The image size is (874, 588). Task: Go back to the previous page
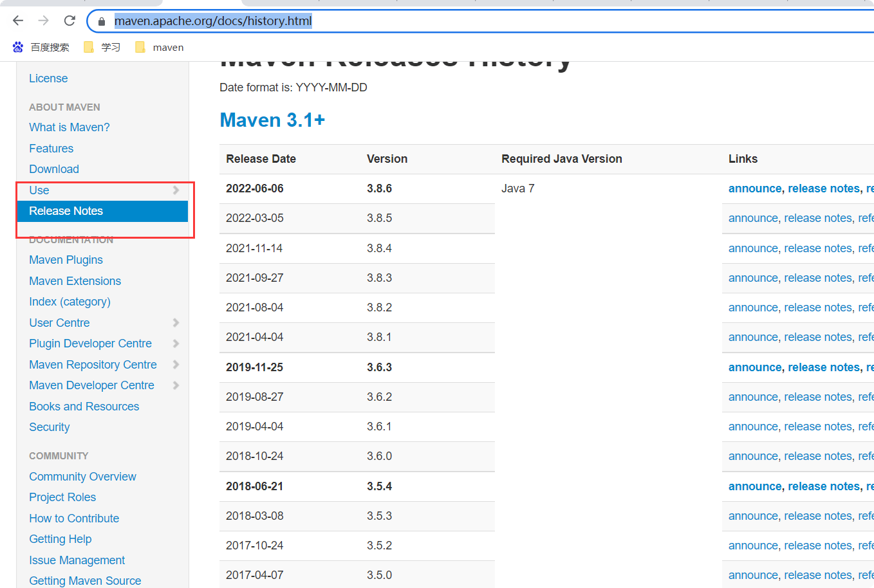[18, 21]
